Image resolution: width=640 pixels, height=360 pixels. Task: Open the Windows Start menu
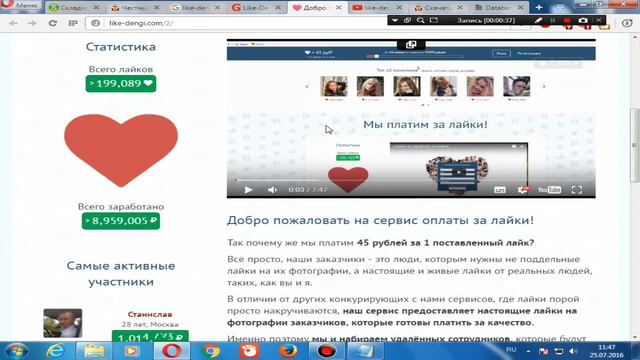16,351
